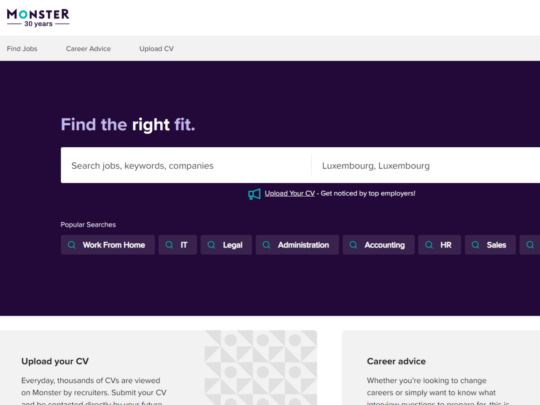Follow the Upload Your CV link

pos(290,194)
